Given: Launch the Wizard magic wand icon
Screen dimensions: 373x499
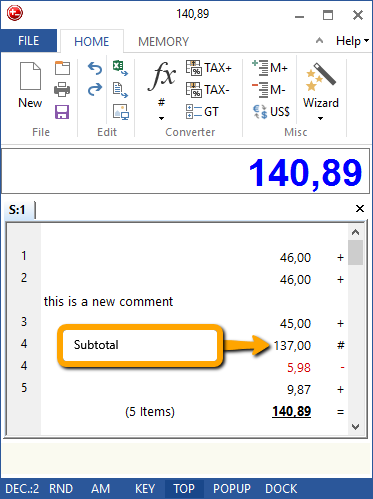Looking at the screenshot, I should pyautogui.click(x=321, y=77).
